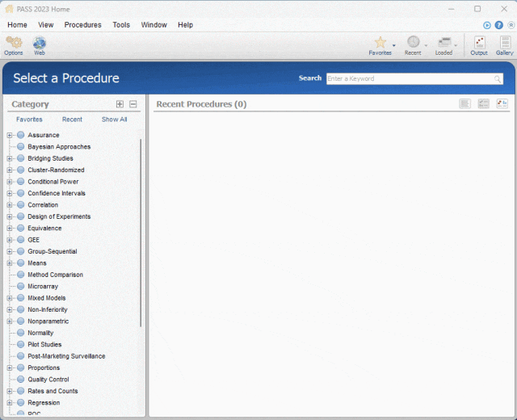This screenshot has height=420, width=517.
Task: Open the Web globe icon
Action: click(x=40, y=43)
